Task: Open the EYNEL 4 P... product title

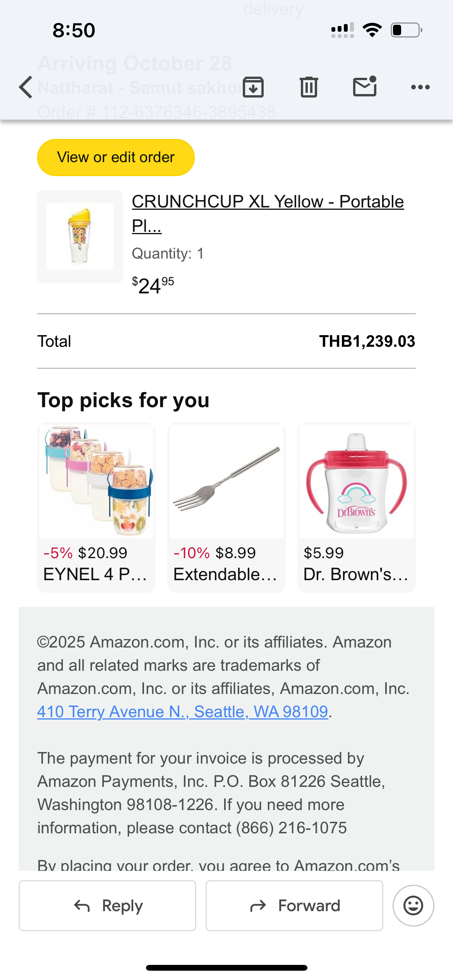Action: click(95, 574)
